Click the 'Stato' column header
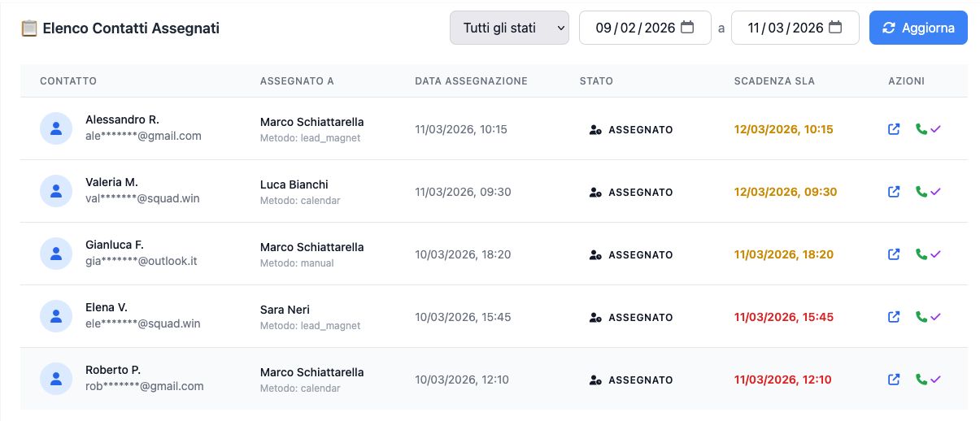Image resolution: width=980 pixels, height=421 pixels. (x=596, y=81)
